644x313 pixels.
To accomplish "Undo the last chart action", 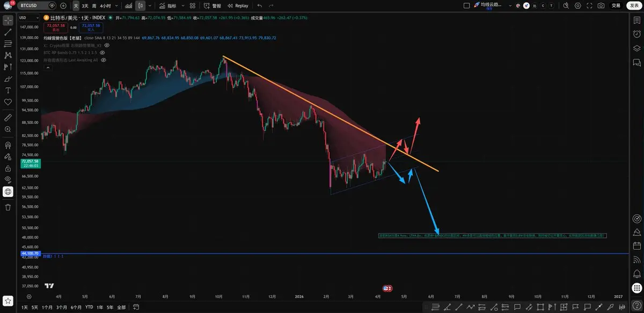I will [x=260, y=5].
